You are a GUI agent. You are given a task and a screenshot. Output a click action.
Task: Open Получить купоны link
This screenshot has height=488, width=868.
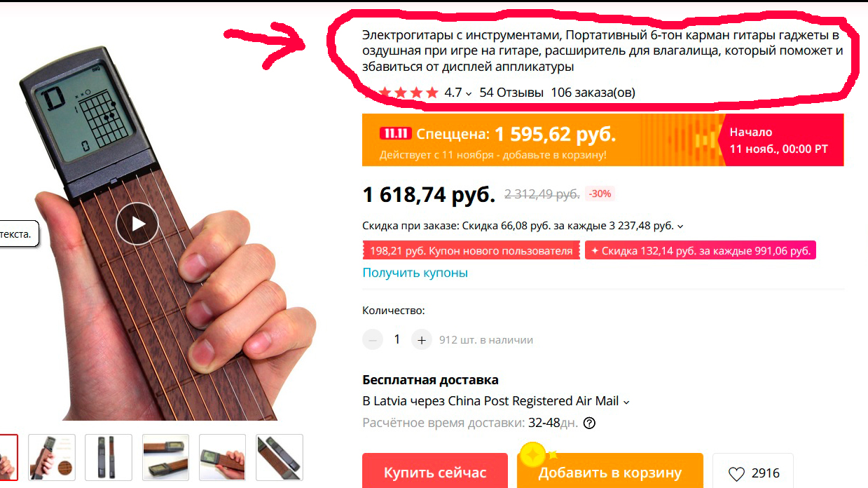pyautogui.click(x=415, y=273)
